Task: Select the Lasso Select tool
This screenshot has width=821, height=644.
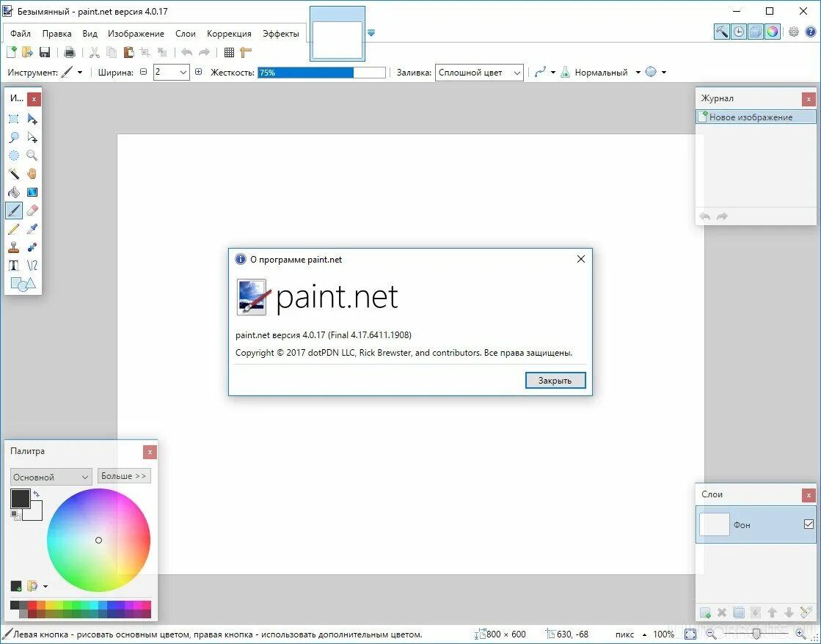Action: click(14, 137)
